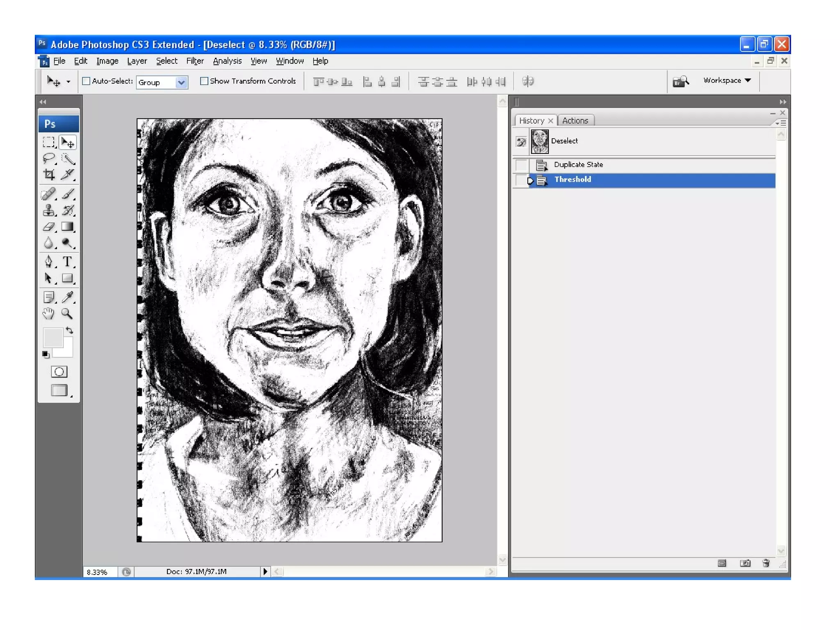This screenshot has height=630, width=840.
Task: Open the Workspace dropdown menu
Action: pyautogui.click(x=727, y=80)
